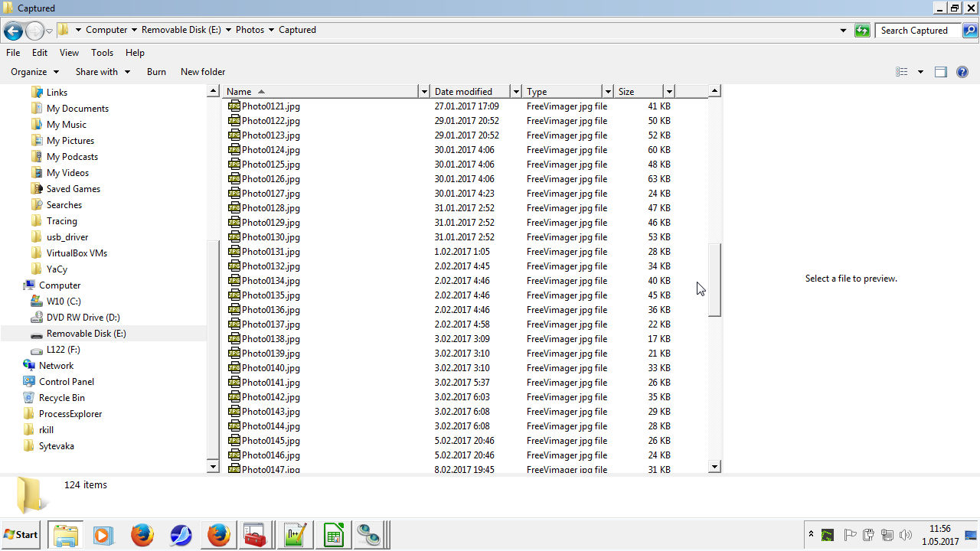Open Control Panel in navigation pane
Image resolution: width=980 pixels, height=551 pixels.
pos(67,382)
